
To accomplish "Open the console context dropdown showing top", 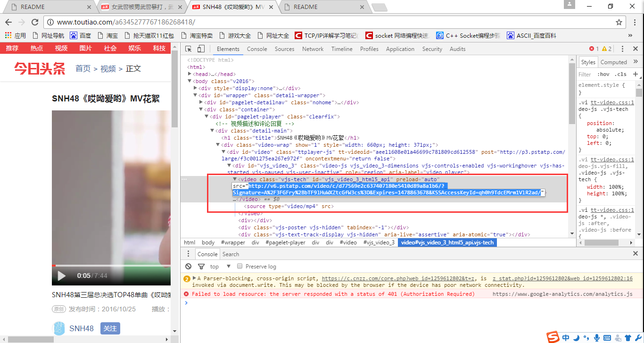I will [x=220, y=267].
